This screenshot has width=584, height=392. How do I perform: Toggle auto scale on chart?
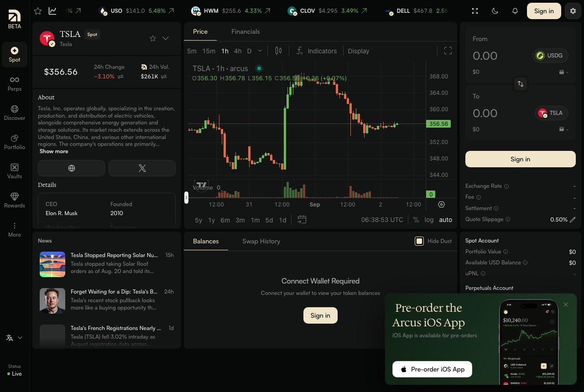tap(446, 220)
